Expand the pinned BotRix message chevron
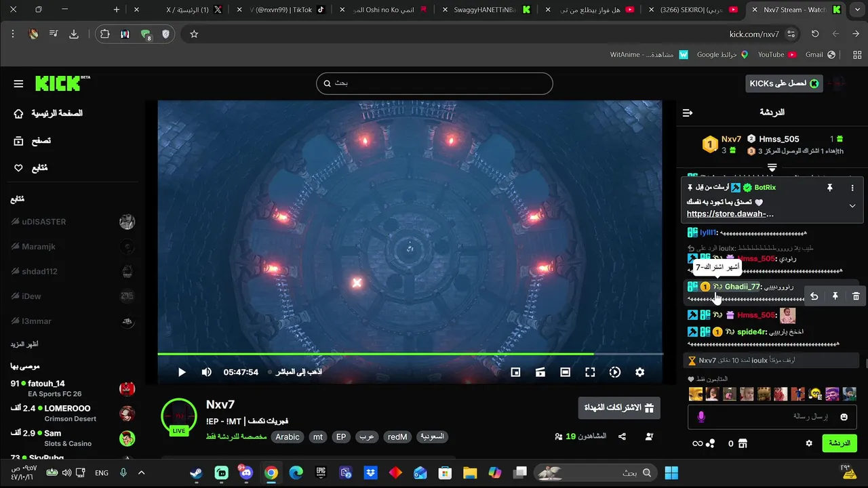This screenshot has width=868, height=488. tap(852, 206)
